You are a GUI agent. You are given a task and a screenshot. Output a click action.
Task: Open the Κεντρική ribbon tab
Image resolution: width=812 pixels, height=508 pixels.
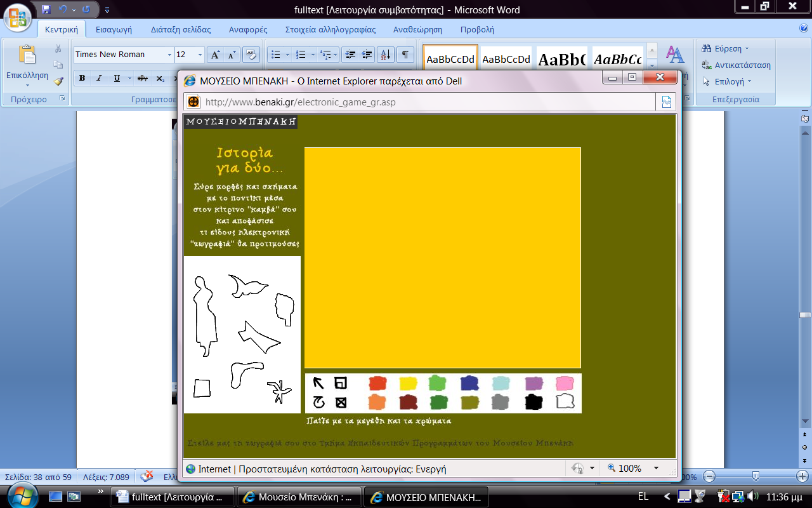coord(61,29)
